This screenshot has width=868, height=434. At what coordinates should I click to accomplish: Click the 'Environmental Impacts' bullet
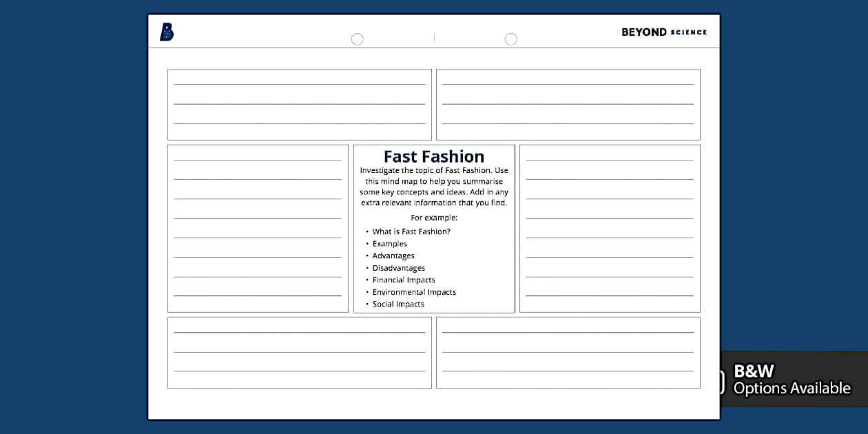coord(414,292)
